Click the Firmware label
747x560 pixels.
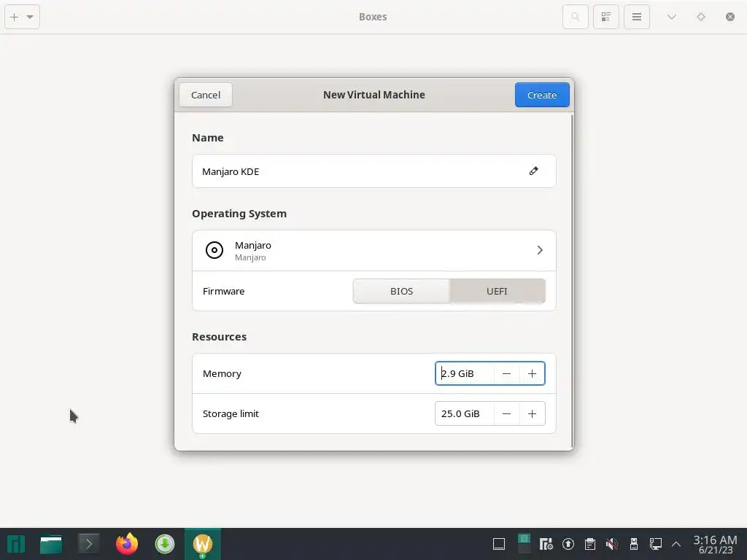[223, 291]
